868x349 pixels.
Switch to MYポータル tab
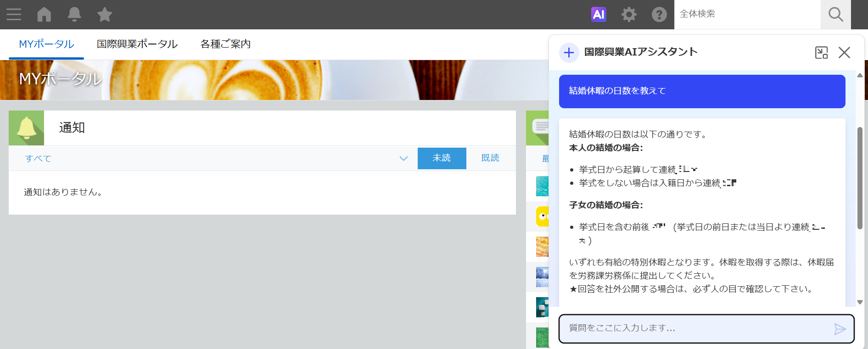pyautogui.click(x=46, y=44)
